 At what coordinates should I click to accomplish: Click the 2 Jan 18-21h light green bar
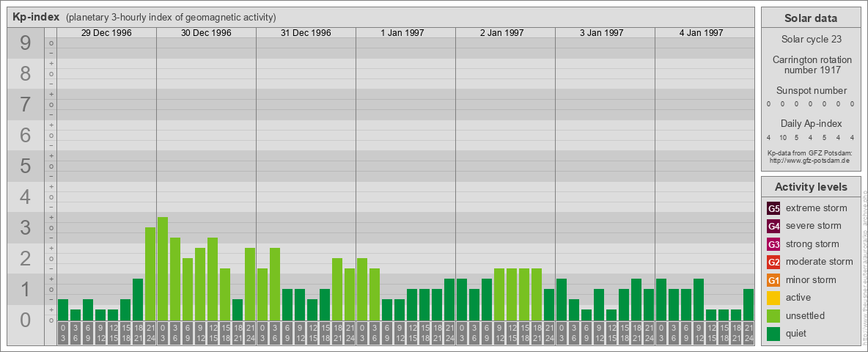click(x=537, y=295)
